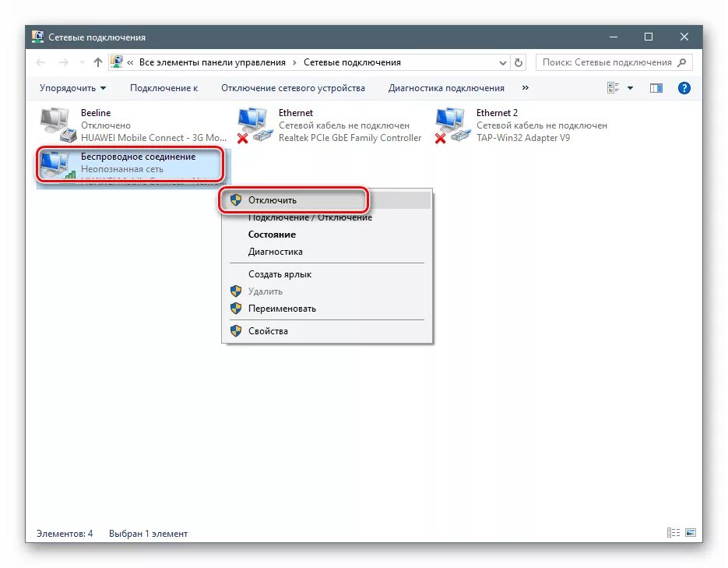Screen dimensions: 728x568
Task: Click the search magnifier icon
Action: tap(681, 62)
